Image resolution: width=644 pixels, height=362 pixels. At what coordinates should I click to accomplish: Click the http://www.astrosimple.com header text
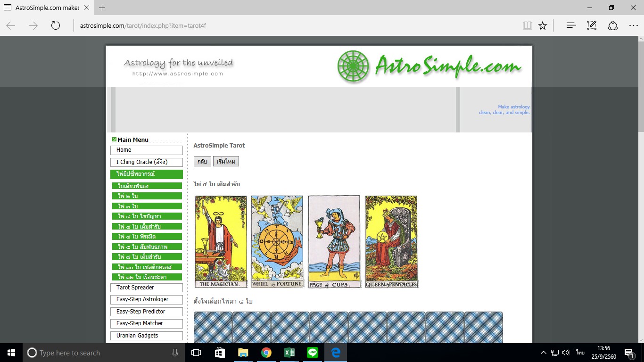[x=178, y=74]
